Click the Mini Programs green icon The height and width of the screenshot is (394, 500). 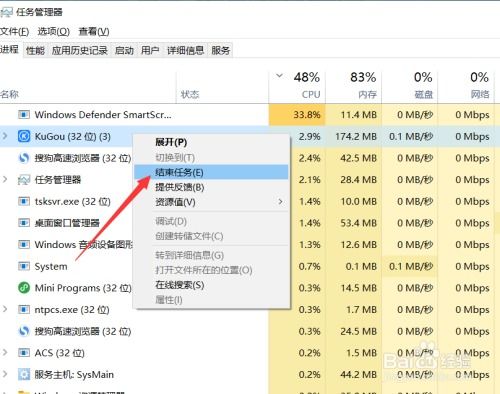[x=24, y=288]
